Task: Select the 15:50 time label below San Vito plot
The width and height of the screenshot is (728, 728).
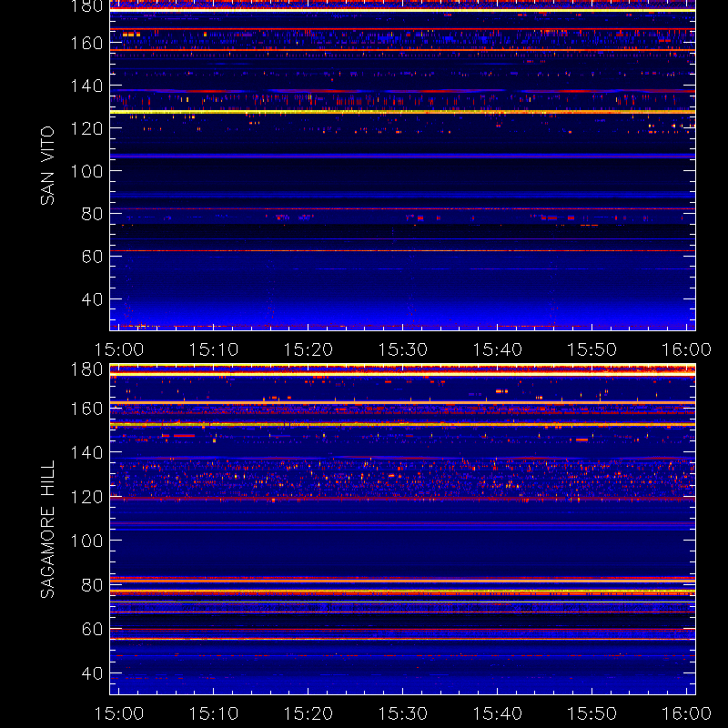Action: 592,349
